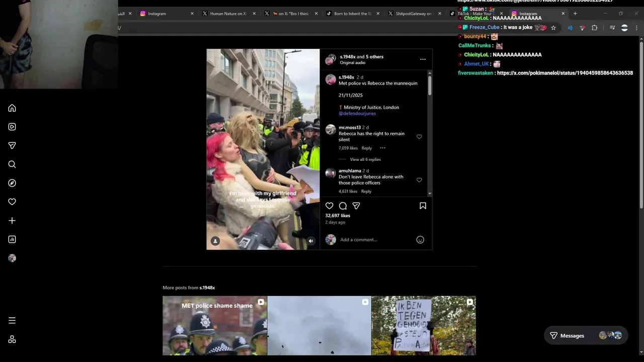The height and width of the screenshot is (362, 644).
Task: Click the comments panel scrollbar
Action: pyautogui.click(x=430, y=85)
